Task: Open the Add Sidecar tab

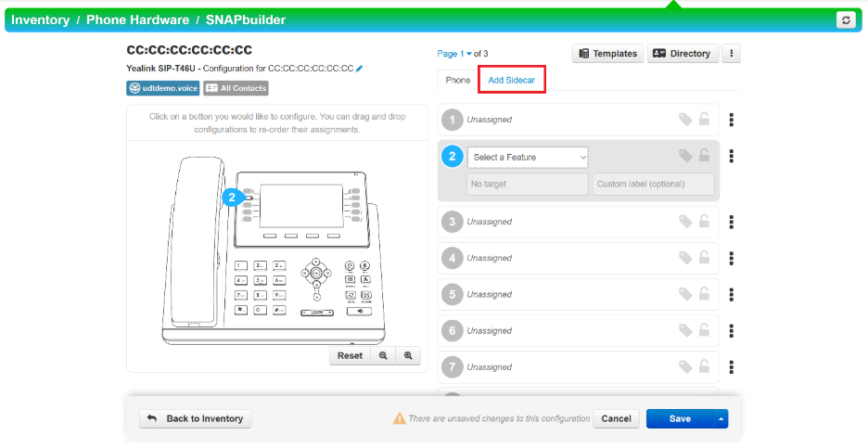Action: click(512, 81)
